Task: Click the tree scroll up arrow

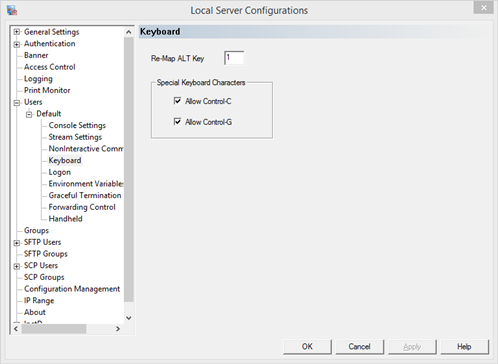Action: pyautogui.click(x=129, y=32)
